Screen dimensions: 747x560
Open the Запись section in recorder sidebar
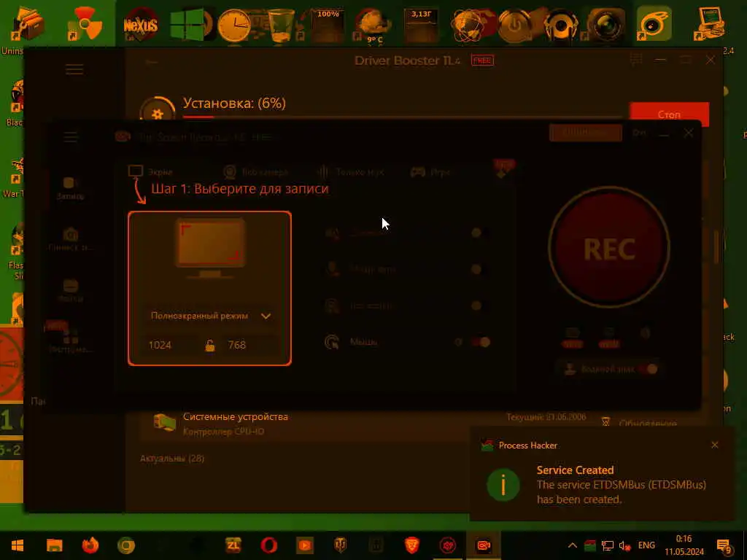70,189
